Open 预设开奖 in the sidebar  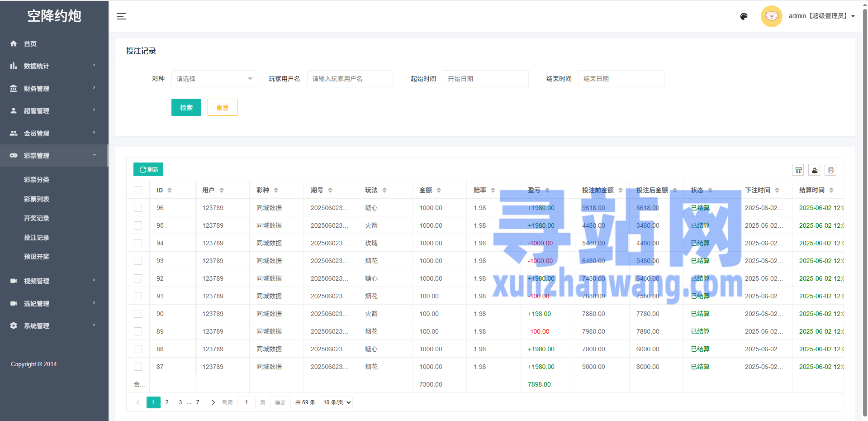point(37,257)
